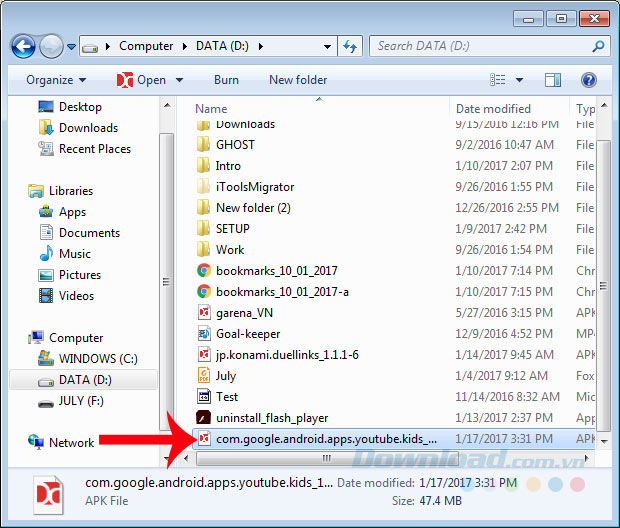Sort by the Date modified column
The height and width of the screenshot is (528, 620).
pyautogui.click(x=493, y=109)
